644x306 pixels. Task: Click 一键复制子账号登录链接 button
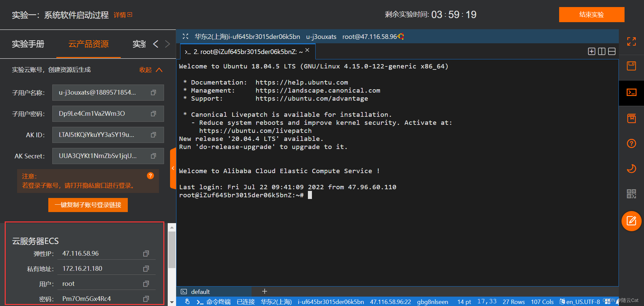[88, 205]
